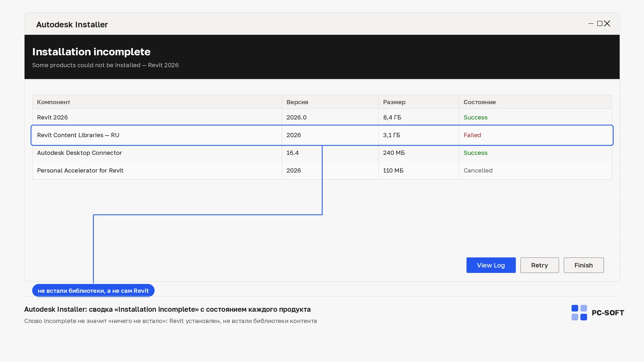Screen dimensions: 644x362
Task: Click the Autodesk Installer window title
Action: coord(72,25)
